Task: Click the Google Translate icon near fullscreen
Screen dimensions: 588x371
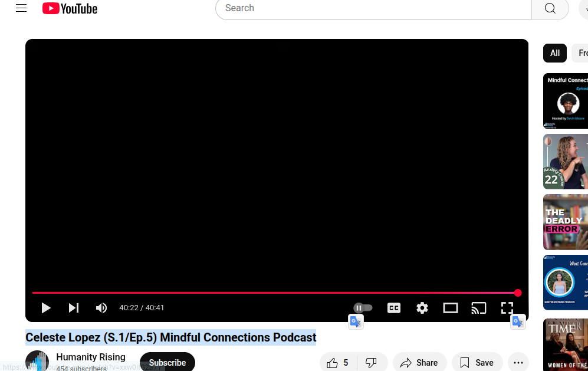Action: 518,322
